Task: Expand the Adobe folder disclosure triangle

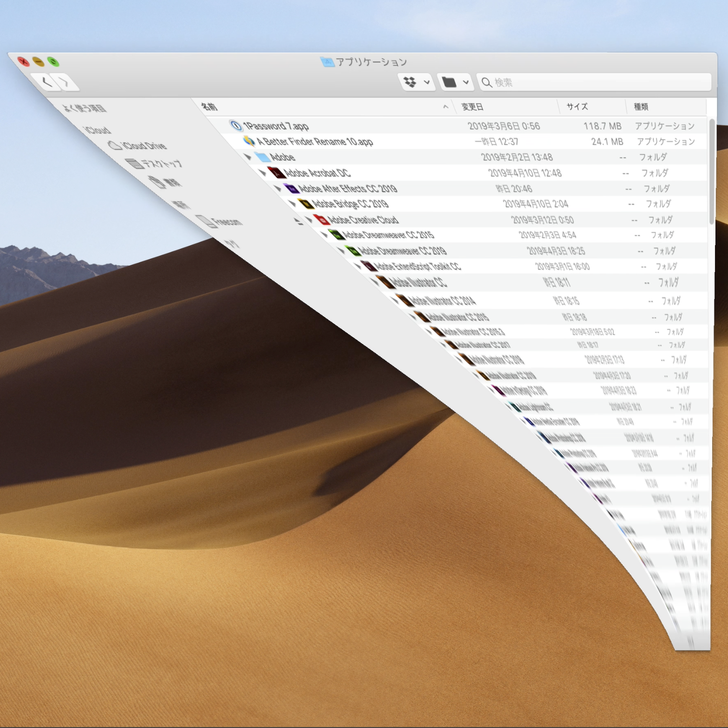Action: pos(248,157)
